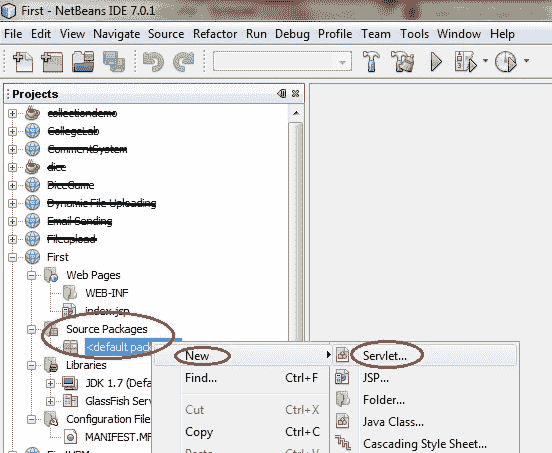Expand the Email Sending project node
The height and width of the screenshot is (453, 552).
tap(12, 221)
